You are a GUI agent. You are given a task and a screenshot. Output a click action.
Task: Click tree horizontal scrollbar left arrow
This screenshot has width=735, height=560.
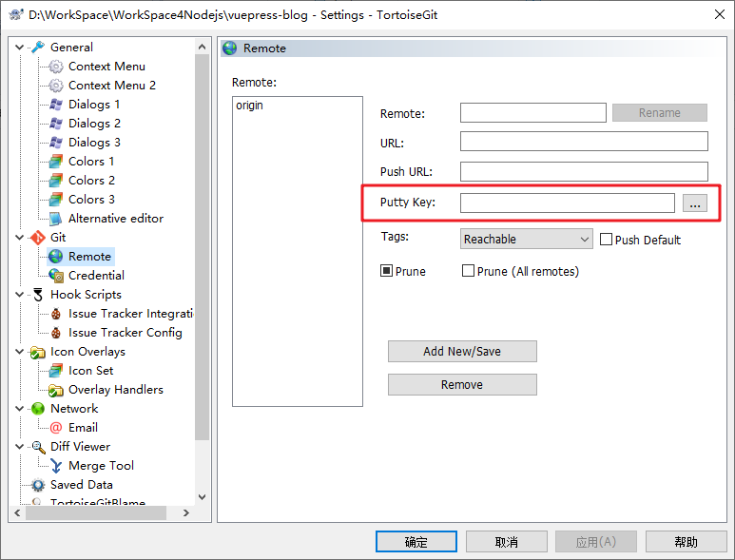[17, 513]
